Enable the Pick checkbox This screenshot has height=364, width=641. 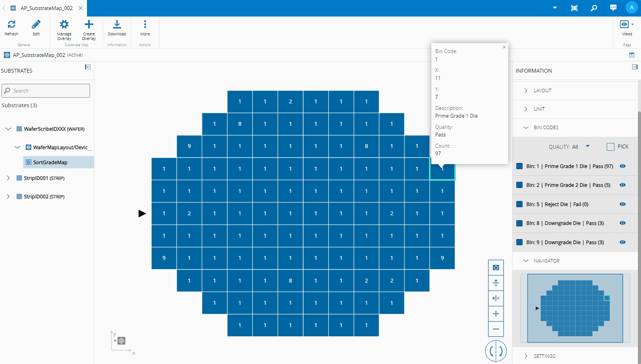[x=611, y=146]
